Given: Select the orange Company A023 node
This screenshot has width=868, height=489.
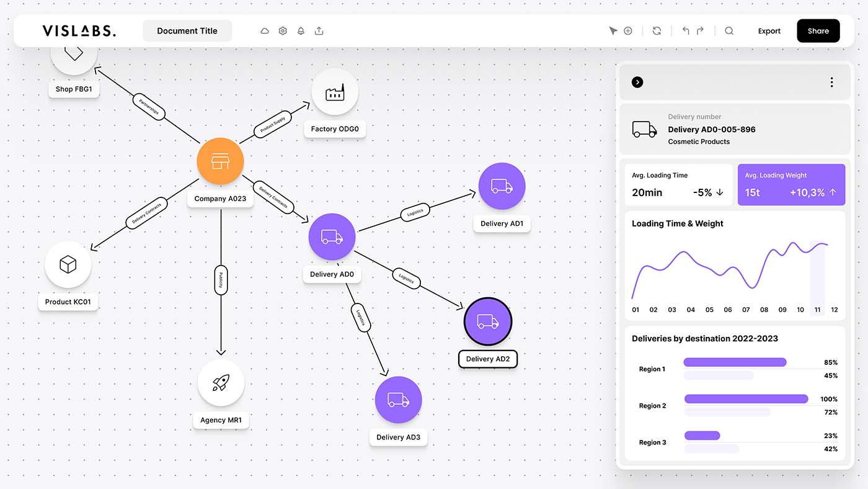Looking at the screenshot, I should point(220,161).
